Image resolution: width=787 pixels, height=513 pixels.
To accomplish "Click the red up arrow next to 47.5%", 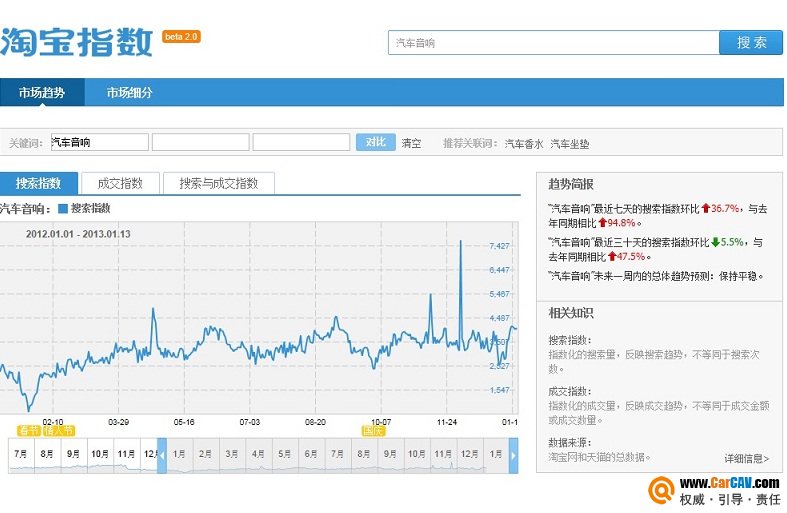I will [x=612, y=256].
